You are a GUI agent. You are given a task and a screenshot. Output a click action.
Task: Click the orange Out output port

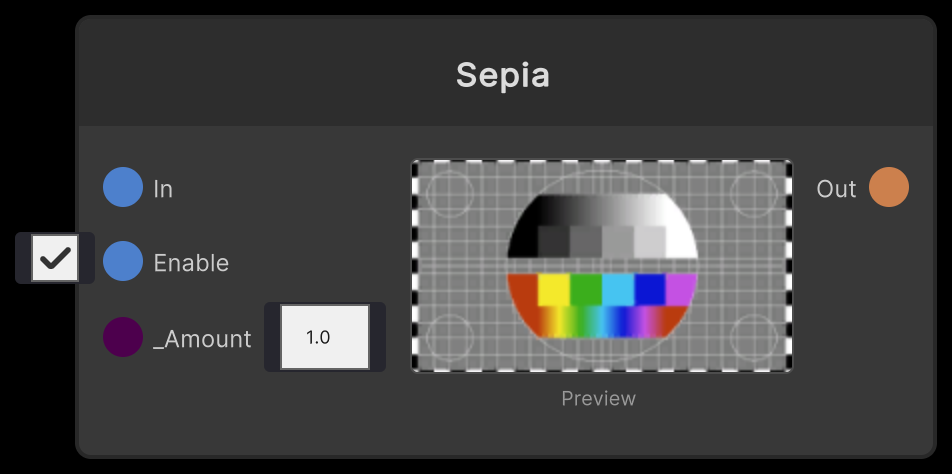(888, 188)
